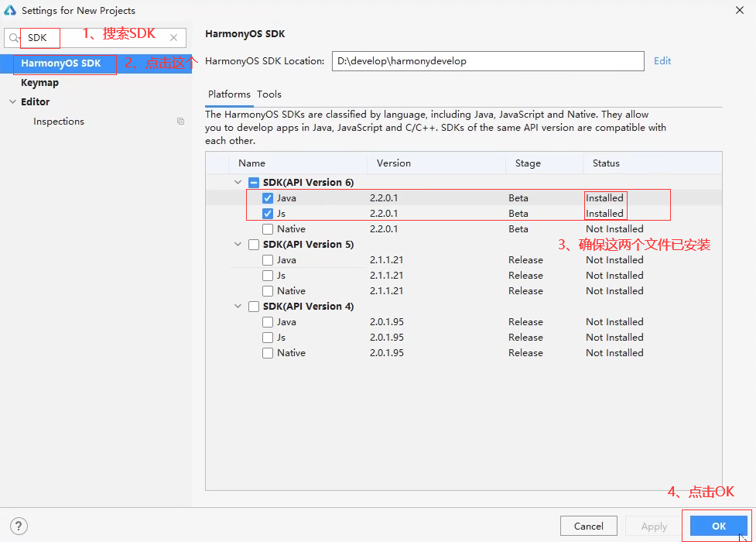Check Js 2.1.1.21 checkbox

tap(268, 275)
